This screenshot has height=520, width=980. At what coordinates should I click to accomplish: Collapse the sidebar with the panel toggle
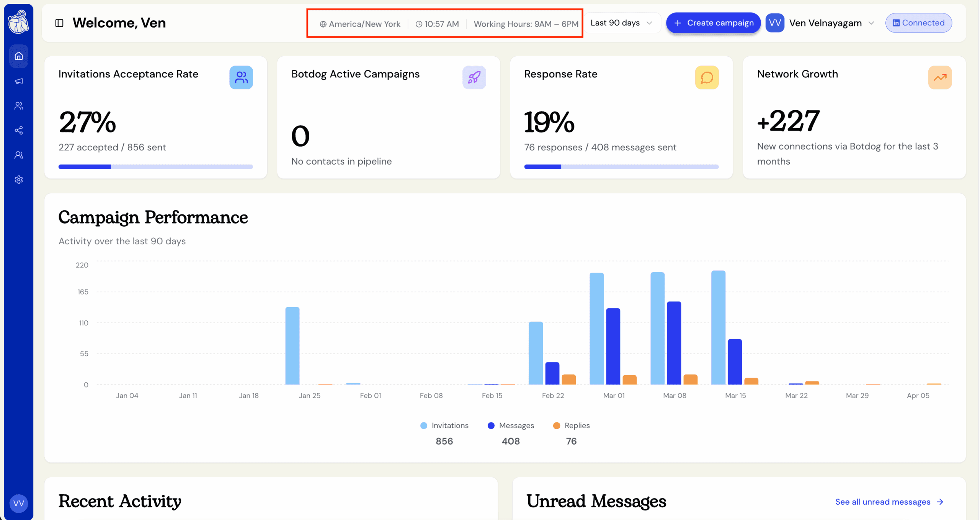click(x=59, y=23)
